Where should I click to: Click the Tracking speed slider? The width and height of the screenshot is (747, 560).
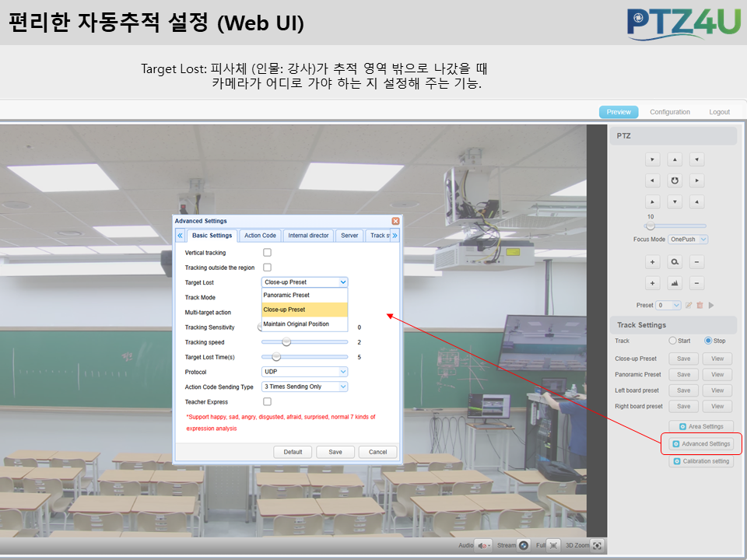point(304,342)
